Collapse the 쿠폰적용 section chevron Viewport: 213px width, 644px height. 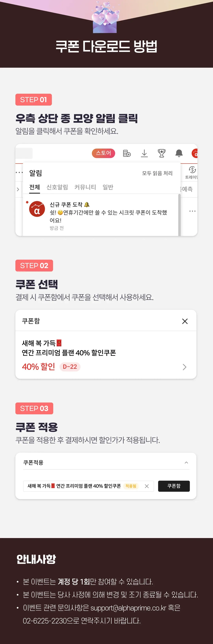coord(186,462)
